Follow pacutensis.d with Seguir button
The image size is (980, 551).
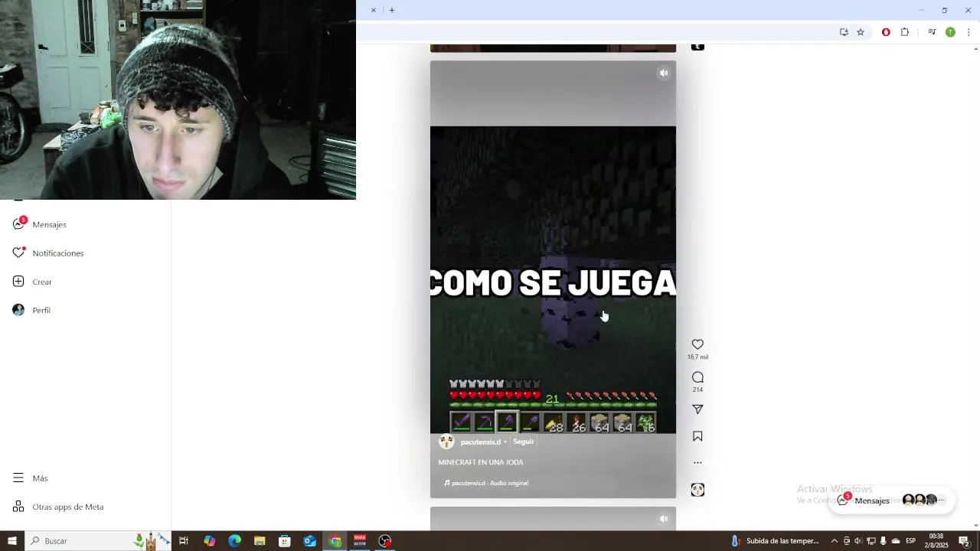point(524,442)
